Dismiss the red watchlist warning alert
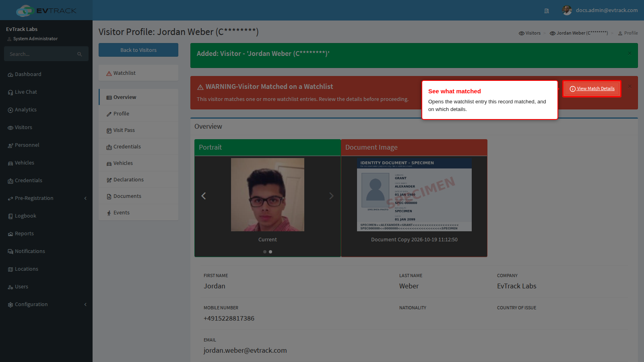Viewport: 644px width, 362px height. (630, 86)
